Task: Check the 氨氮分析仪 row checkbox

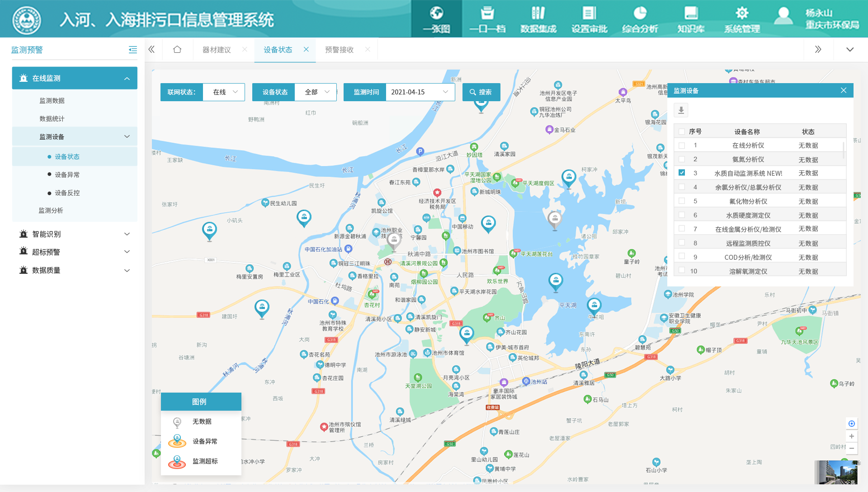Action: tap(682, 159)
